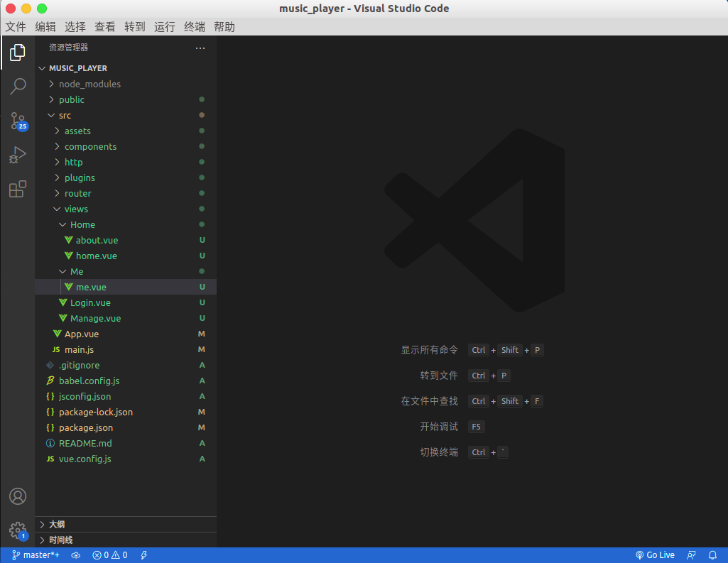
Task: Collapse the Home folder
Action: coord(126,224)
